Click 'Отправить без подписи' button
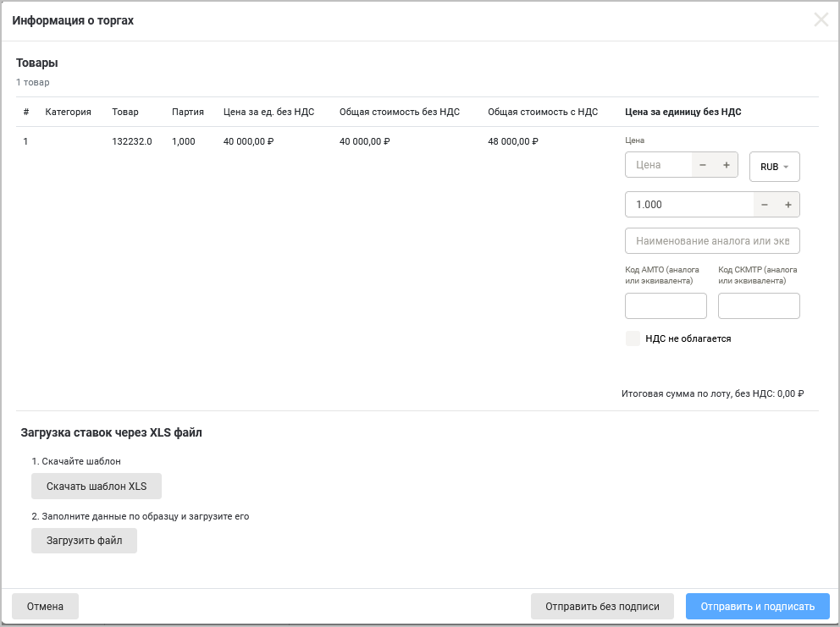Image resolution: width=840 pixels, height=627 pixels. (602, 606)
